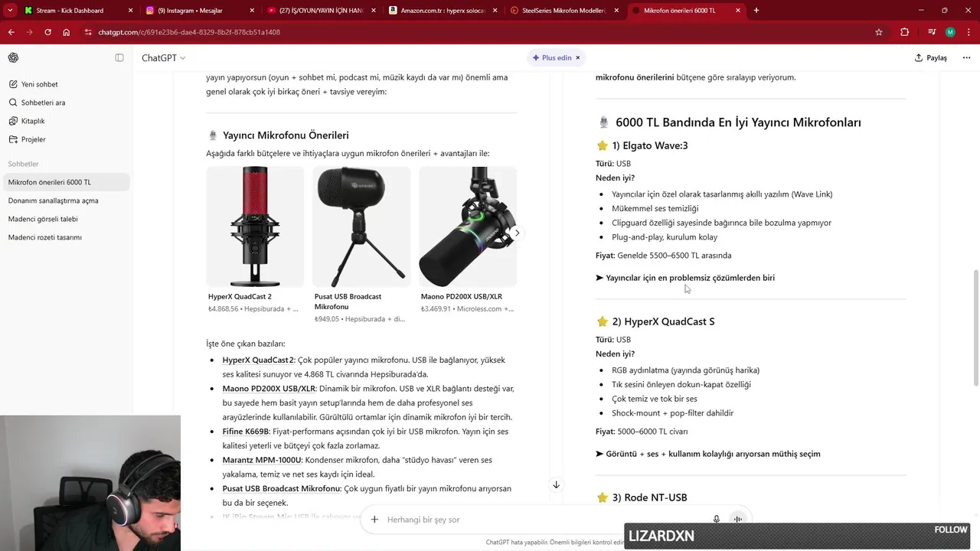Screen dimensions: 980x551
Task: Click the FOLLOW button on LIZARDXN overlay
Action: [x=951, y=530]
